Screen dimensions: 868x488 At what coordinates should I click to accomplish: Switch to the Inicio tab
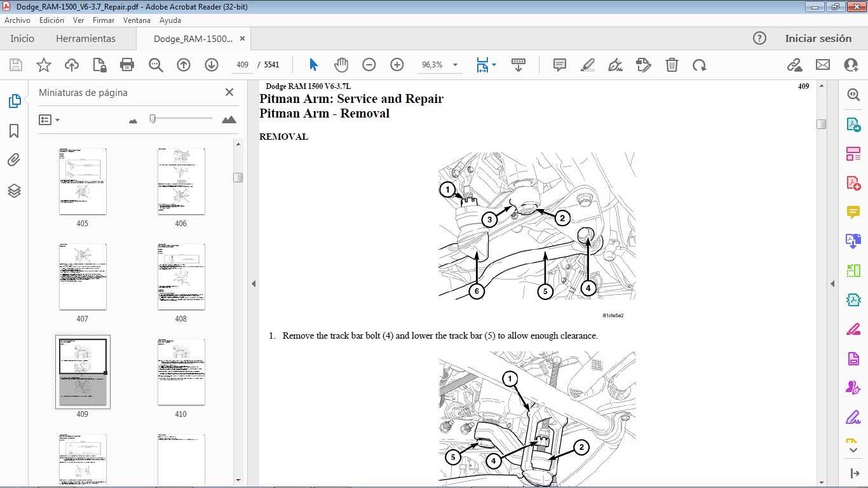point(22,38)
